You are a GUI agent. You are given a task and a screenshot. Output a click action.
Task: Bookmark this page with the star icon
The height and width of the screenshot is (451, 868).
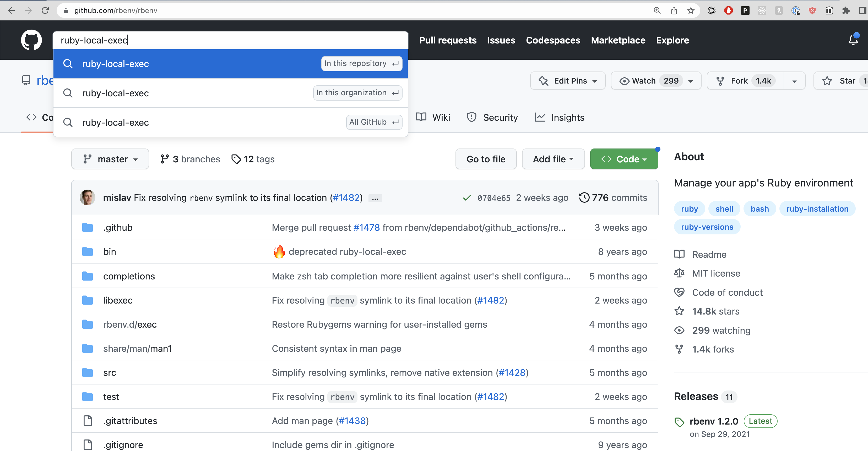click(x=690, y=10)
